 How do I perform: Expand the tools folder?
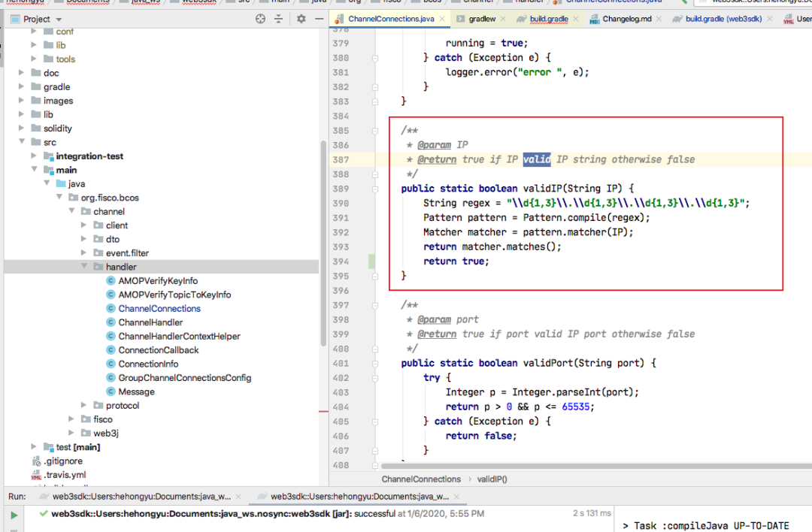[34, 59]
